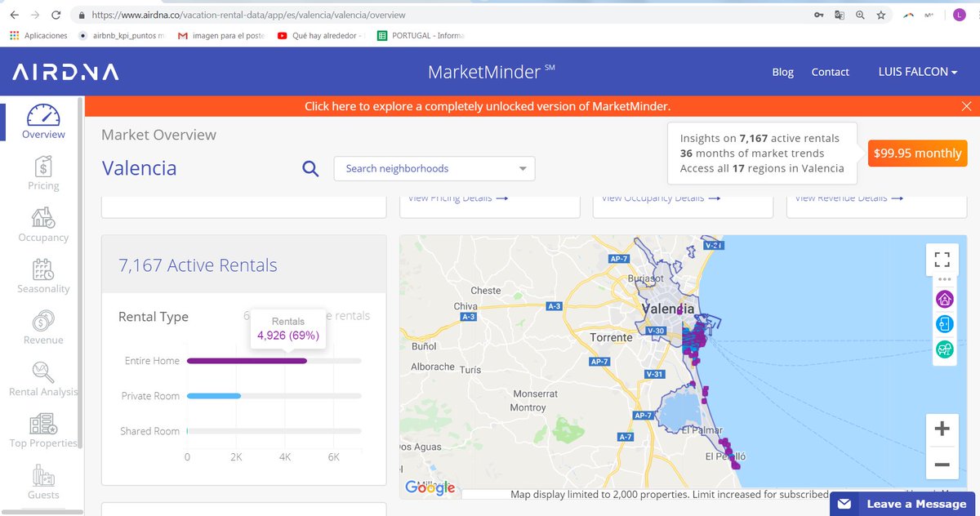Open the Aplicaciones apps shortcut
The image size is (980, 516).
pos(38,36)
